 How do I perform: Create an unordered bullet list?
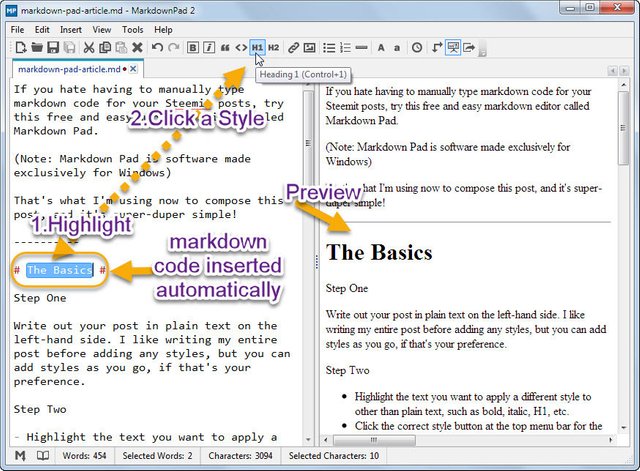[329, 47]
